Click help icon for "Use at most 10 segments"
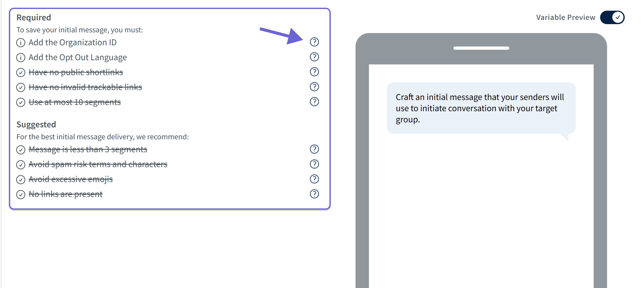The width and height of the screenshot is (644, 288). tap(315, 102)
